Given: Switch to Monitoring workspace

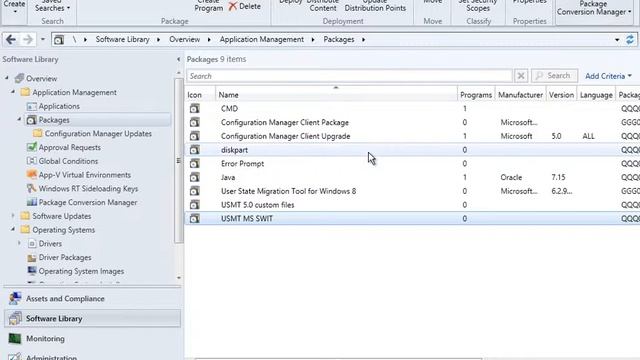Looking at the screenshot, I should [93, 338].
